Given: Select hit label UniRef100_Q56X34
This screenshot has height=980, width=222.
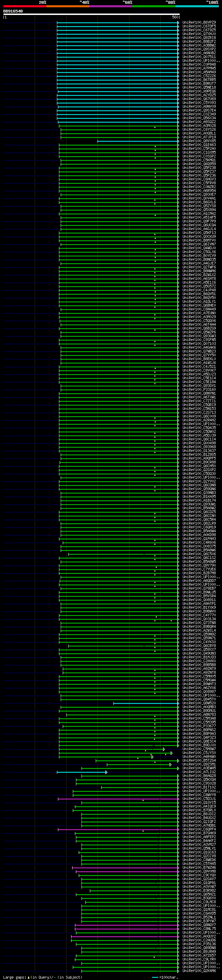Looking at the screenshot, I should point(199,118).
